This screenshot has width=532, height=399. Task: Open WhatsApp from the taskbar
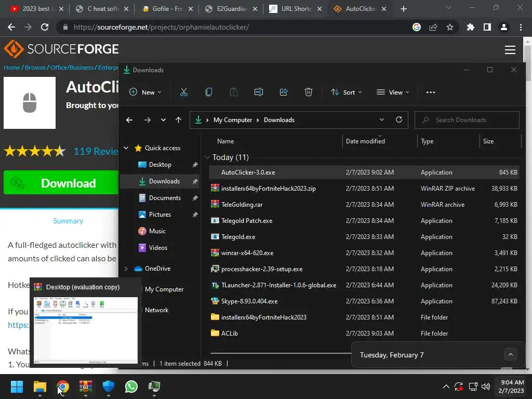point(131,387)
